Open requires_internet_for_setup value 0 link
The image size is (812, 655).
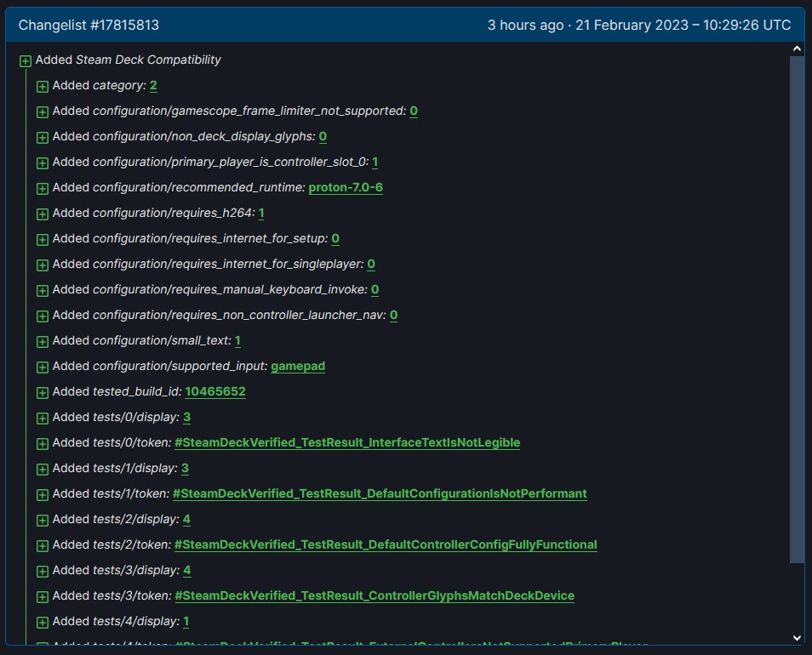(x=335, y=238)
